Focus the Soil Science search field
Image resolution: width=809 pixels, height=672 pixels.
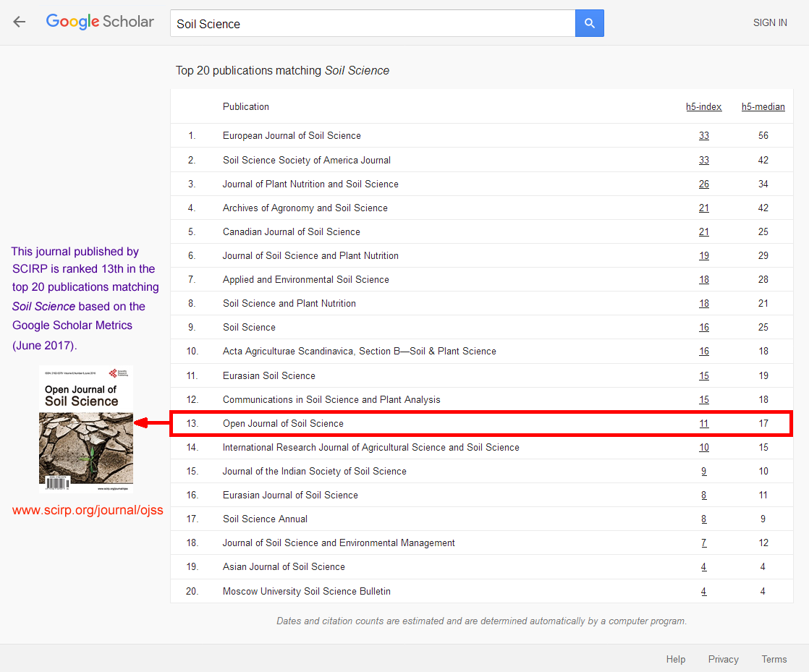[x=373, y=23]
